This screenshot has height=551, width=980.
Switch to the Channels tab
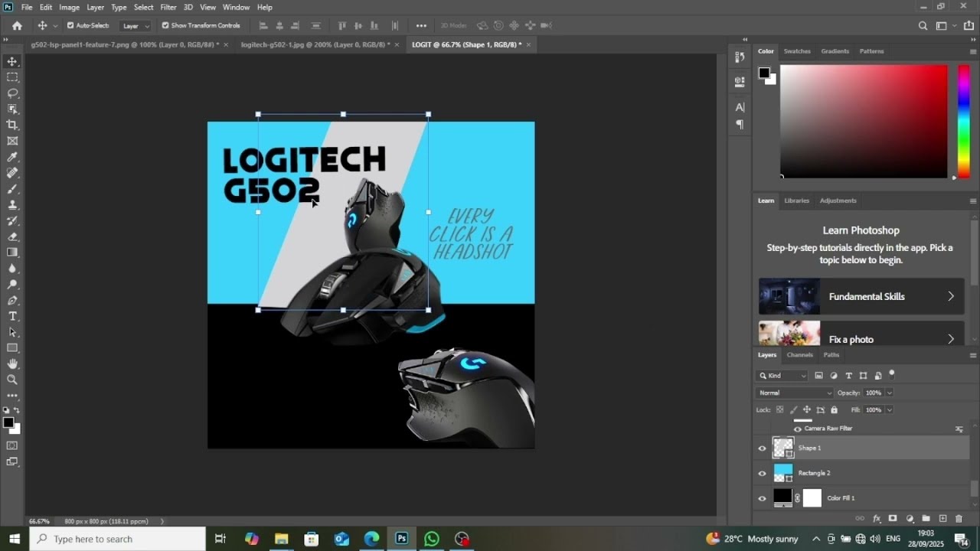[x=799, y=355]
